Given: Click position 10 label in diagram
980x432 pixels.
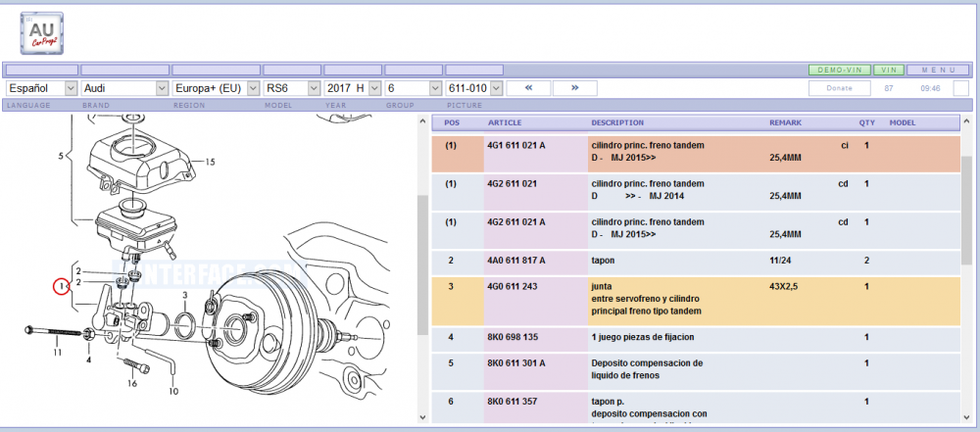Looking at the screenshot, I should click(x=173, y=392).
